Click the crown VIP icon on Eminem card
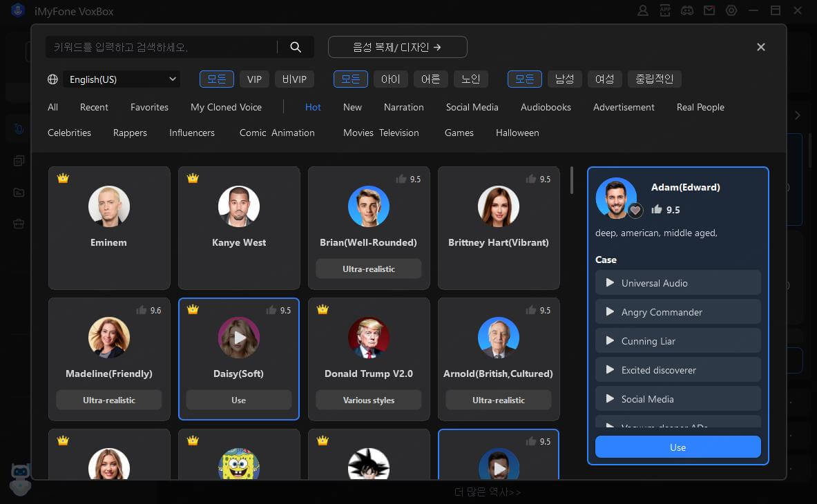Image resolution: width=817 pixels, height=504 pixels. click(63, 178)
